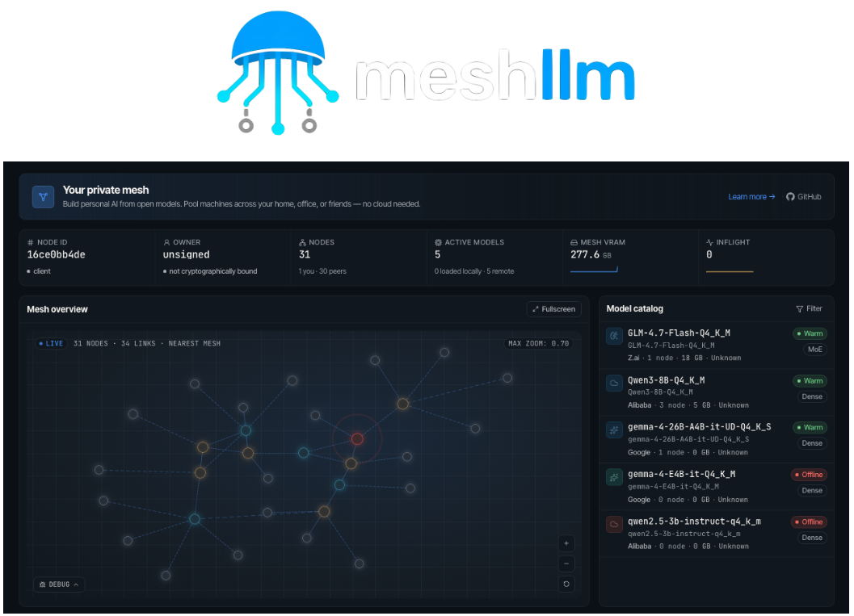Click the Dense tag on gemma-4-26B
The image size is (854, 616).
812,443
